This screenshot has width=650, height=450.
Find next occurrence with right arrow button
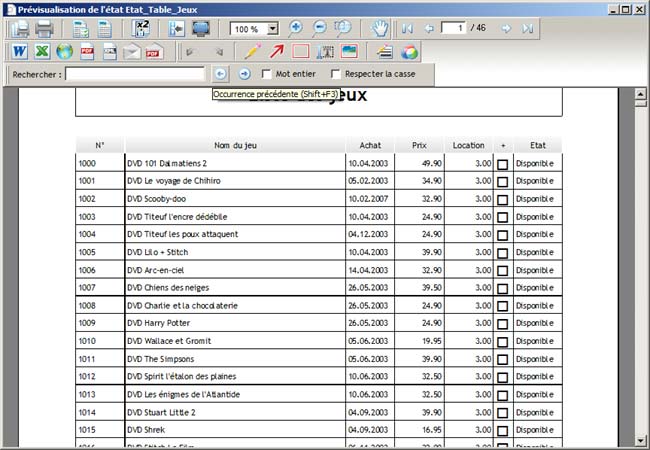pyautogui.click(x=245, y=74)
